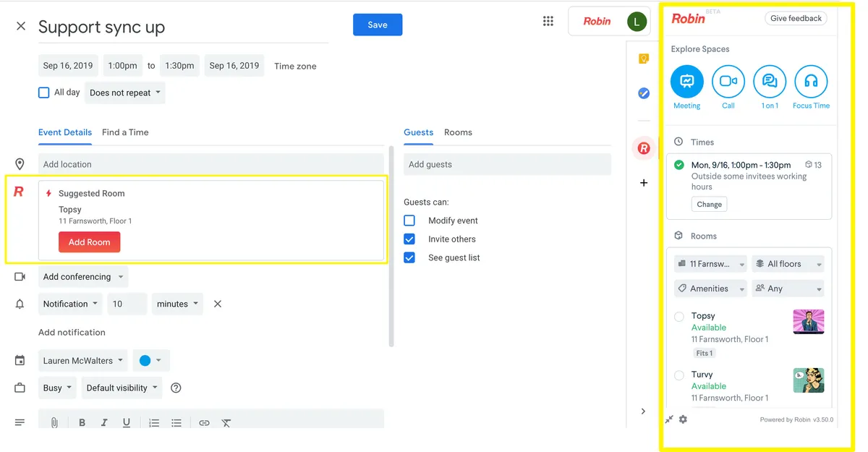Switch to the Rooms tab
The width and height of the screenshot is (868, 452).
click(x=458, y=132)
